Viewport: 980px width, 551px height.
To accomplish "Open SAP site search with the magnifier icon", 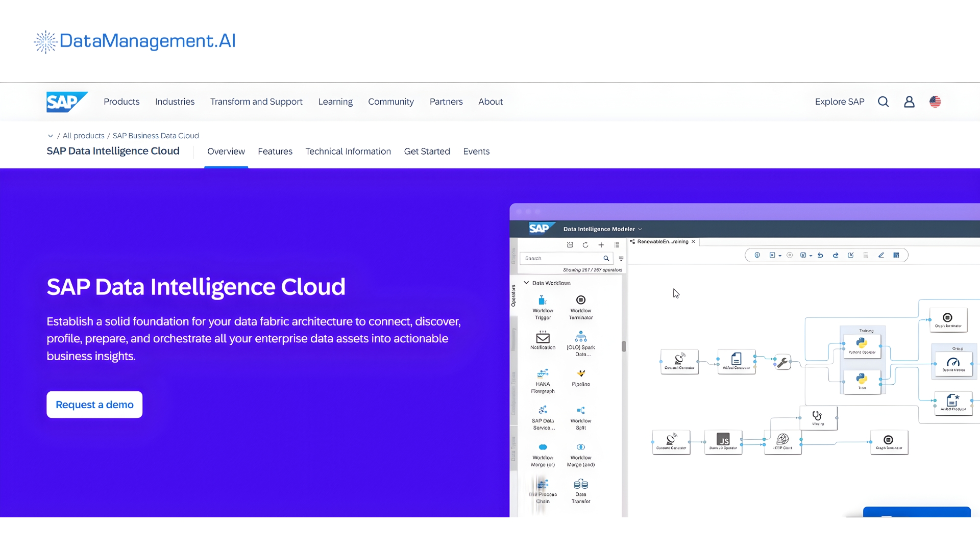I will click(x=884, y=102).
